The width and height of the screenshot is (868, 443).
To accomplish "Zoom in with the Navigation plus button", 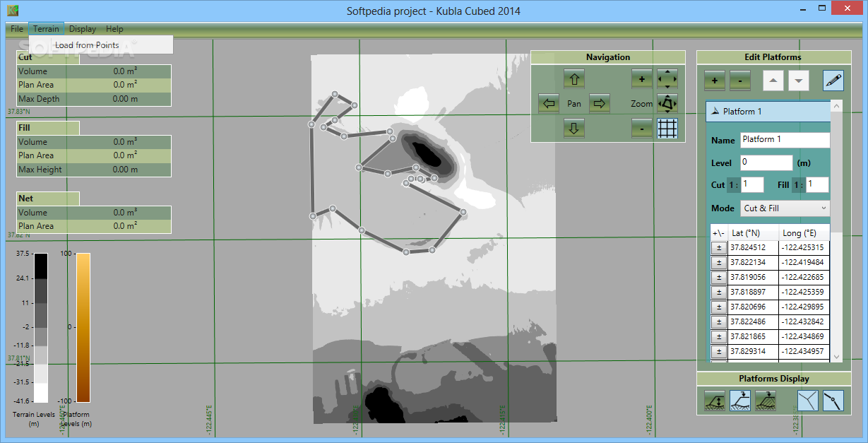I will (x=641, y=79).
